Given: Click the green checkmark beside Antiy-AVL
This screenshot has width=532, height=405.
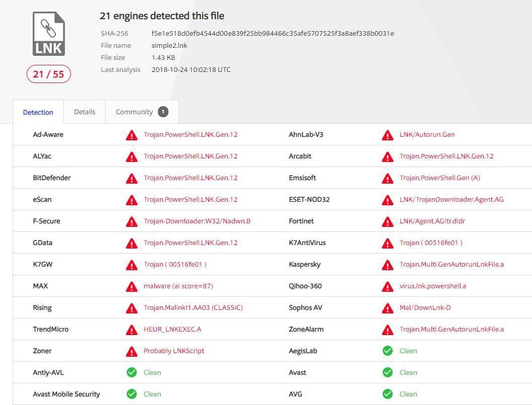Looking at the screenshot, I should point(132,372).
